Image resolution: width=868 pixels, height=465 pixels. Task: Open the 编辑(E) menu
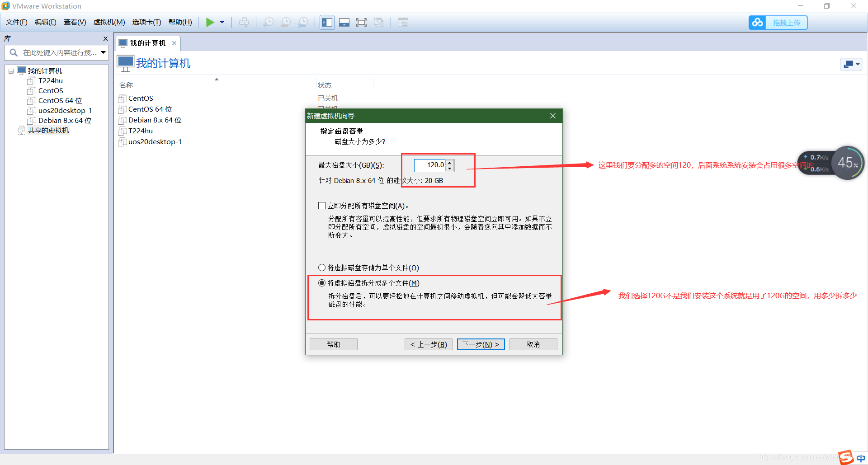click(x=46, y=22)
